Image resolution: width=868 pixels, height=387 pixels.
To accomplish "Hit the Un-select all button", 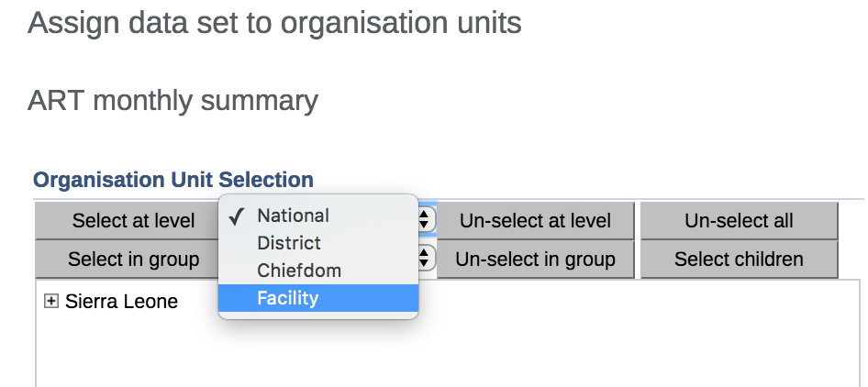I will [x=739, y=221].
